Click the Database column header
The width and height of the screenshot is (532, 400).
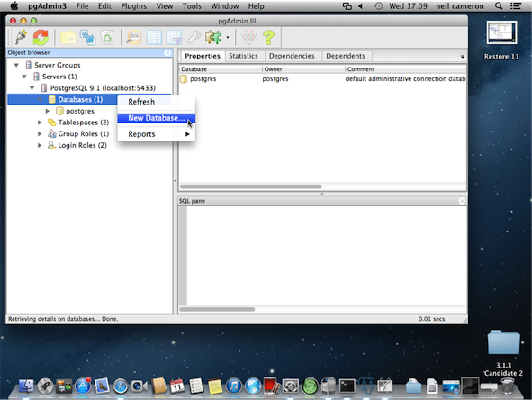click(221, 69)
